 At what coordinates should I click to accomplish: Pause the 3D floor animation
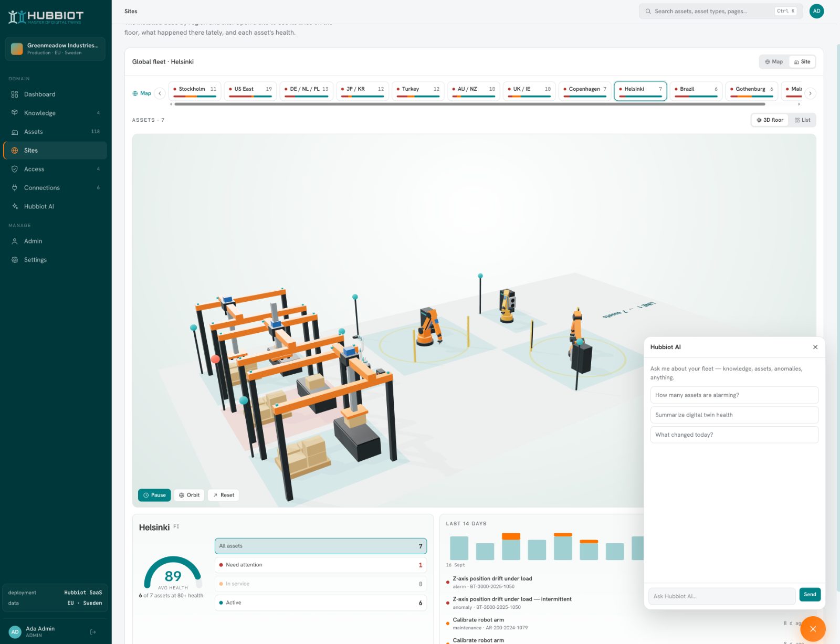[154, 495]
